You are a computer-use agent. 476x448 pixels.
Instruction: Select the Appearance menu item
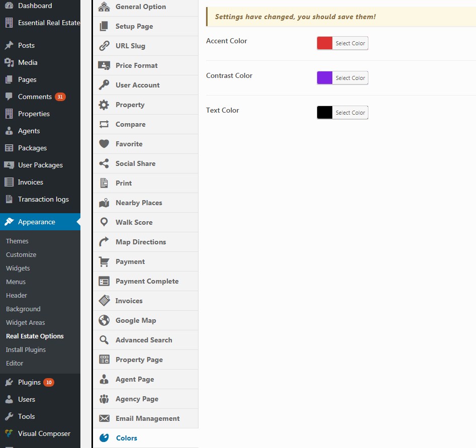40,222
